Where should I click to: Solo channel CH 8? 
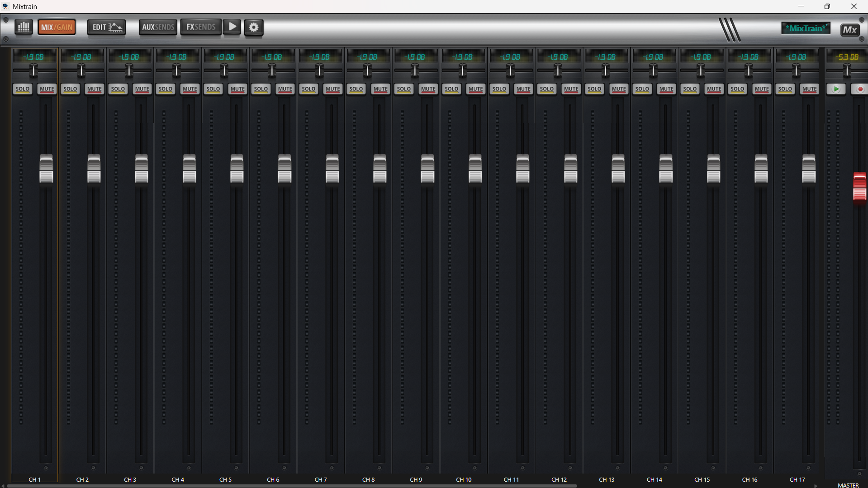pos(356,89)
